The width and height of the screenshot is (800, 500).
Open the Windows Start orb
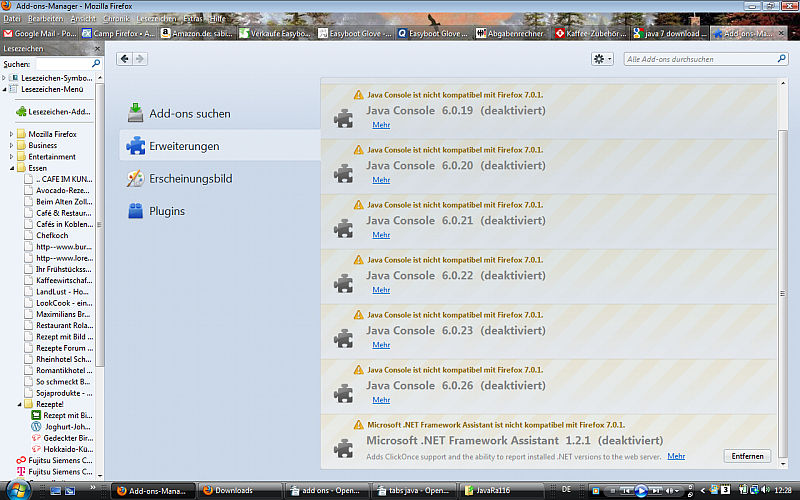(x=18, y=490)
